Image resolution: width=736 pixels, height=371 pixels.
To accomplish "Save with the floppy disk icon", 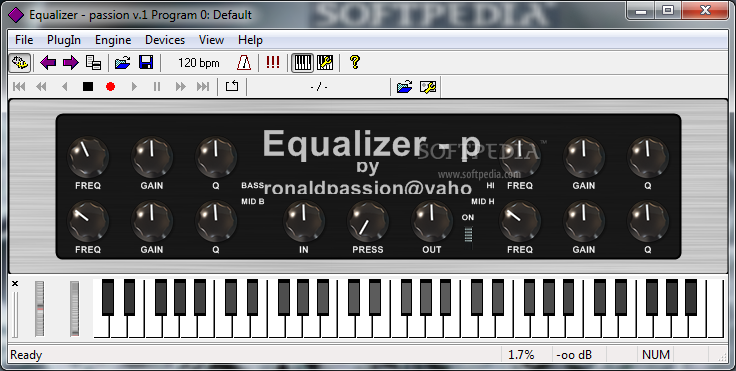I will (146, 62).
